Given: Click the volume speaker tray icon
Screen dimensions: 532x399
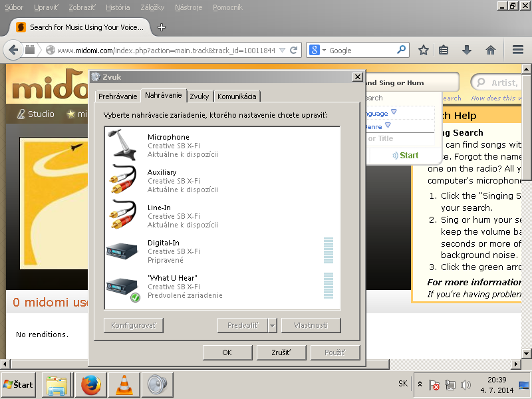Looking at the screenshot, I should pos(465,385).
